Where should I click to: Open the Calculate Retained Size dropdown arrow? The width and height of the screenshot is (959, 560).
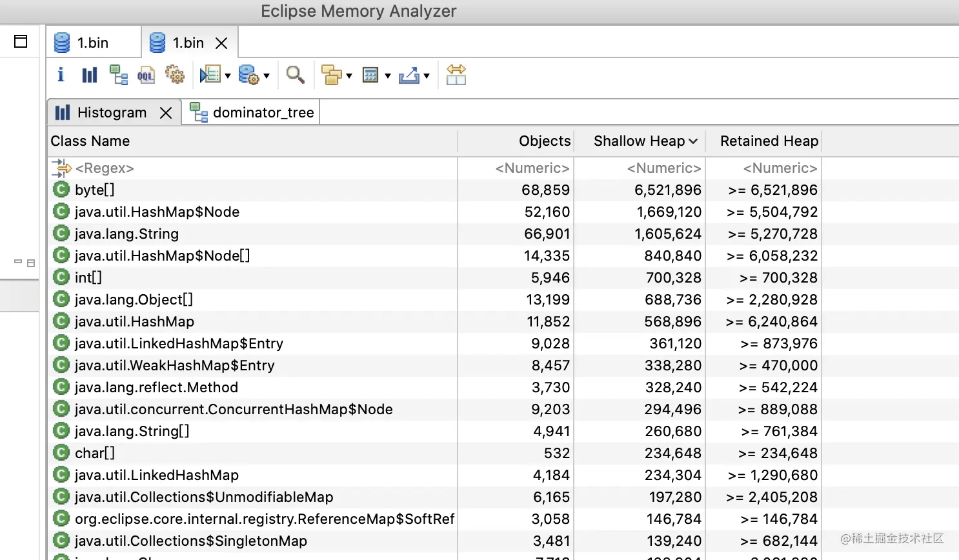coord(388,76)
